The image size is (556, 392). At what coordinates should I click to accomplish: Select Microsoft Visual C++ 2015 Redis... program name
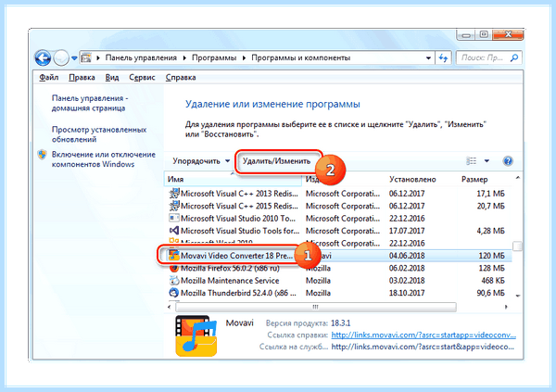pyautogui.click(x=239, y=206)
